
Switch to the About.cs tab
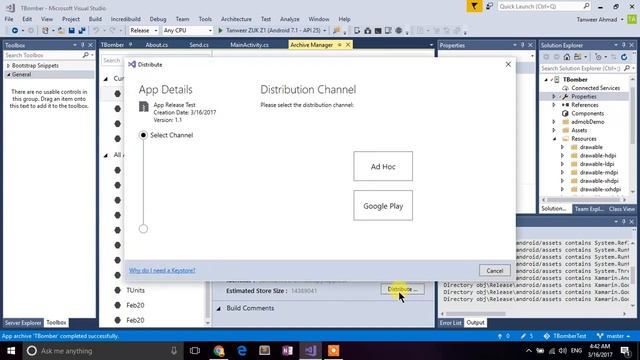[157, 45]
